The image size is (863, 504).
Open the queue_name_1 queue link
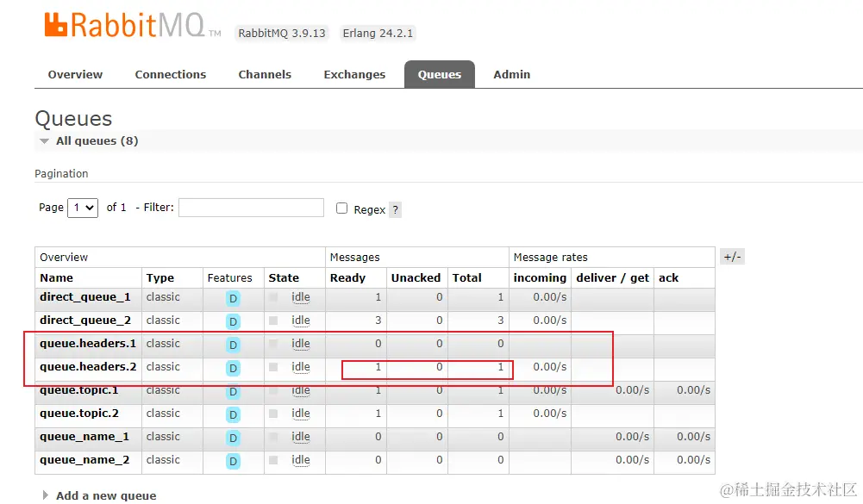coord(84,436)
